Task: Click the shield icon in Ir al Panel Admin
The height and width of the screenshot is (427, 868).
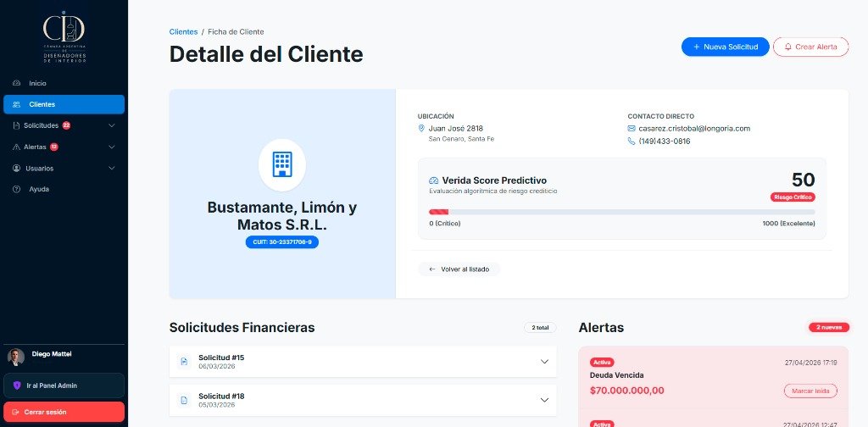Action: [x=17, y=385]
